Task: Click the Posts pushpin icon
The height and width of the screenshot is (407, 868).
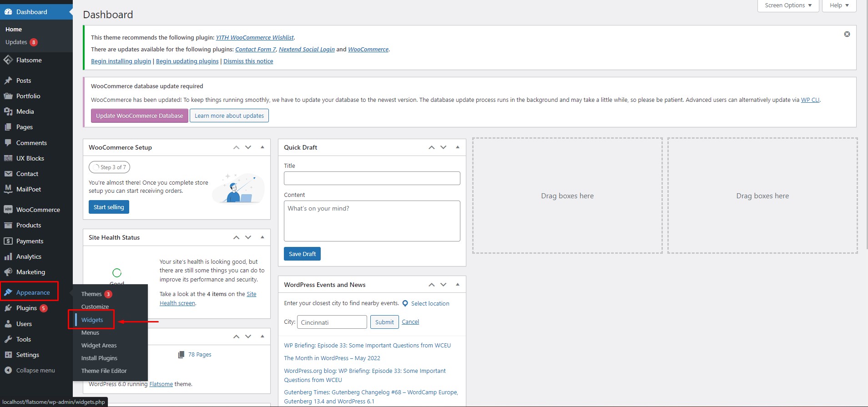Action: (8, 80)
